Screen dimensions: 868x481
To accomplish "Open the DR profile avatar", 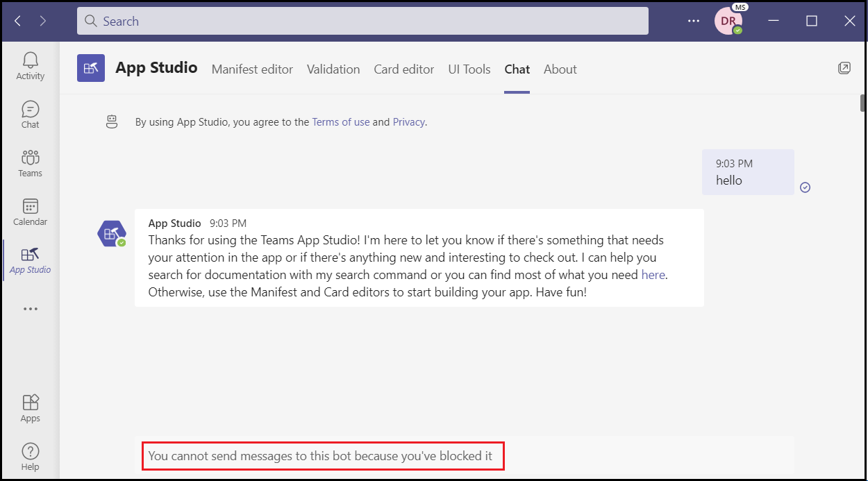I will 728,21.
